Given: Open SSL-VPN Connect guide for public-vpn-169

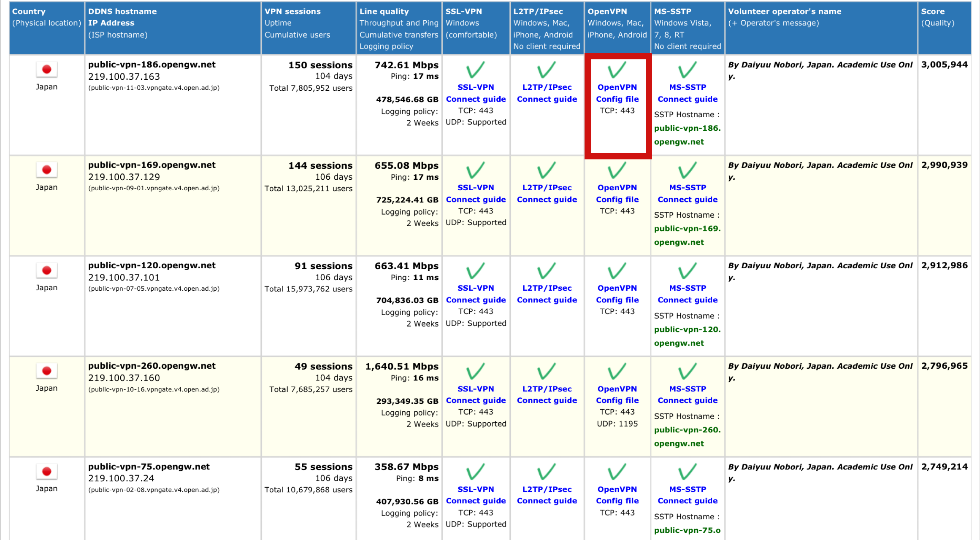Looking at the screenshot, I should [x=476, y=194].
